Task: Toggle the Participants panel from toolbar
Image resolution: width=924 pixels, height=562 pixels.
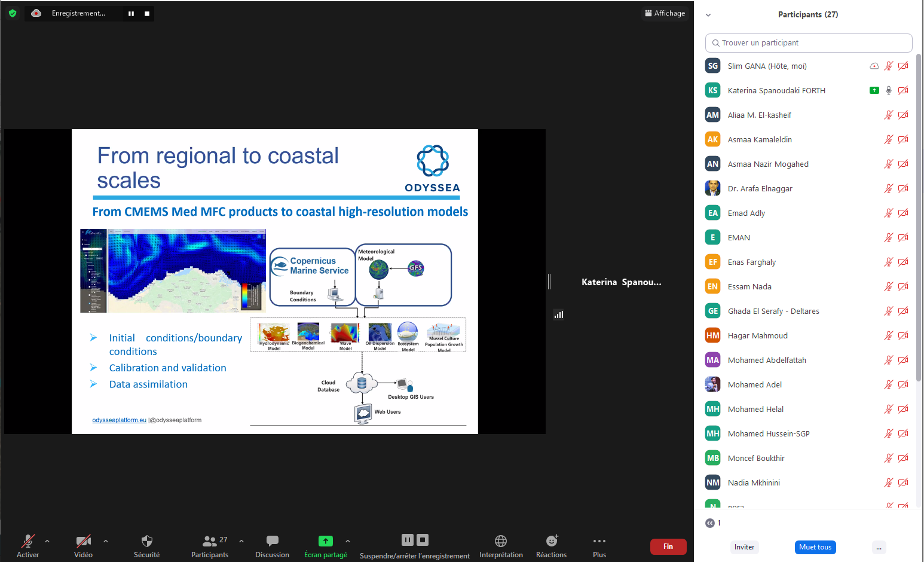Action: click(210, 546)
